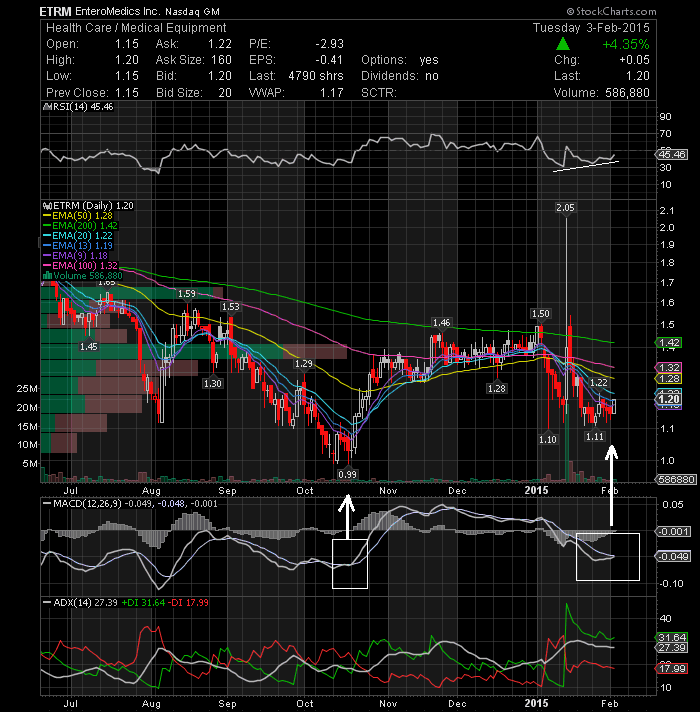Click the ADX(14) 27.39 panel label
The width and height of the screenshot is (700, 712).
(85, 603)
